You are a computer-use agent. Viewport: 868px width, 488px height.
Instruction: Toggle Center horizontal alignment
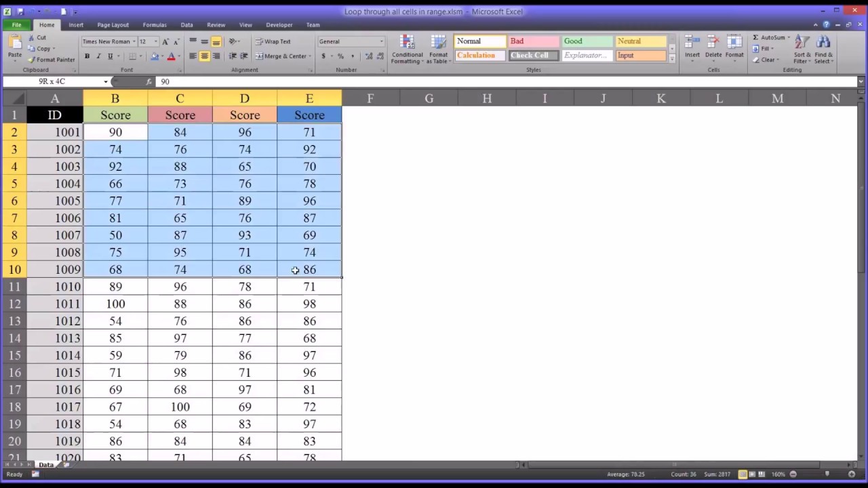click(x=204, y=56)
